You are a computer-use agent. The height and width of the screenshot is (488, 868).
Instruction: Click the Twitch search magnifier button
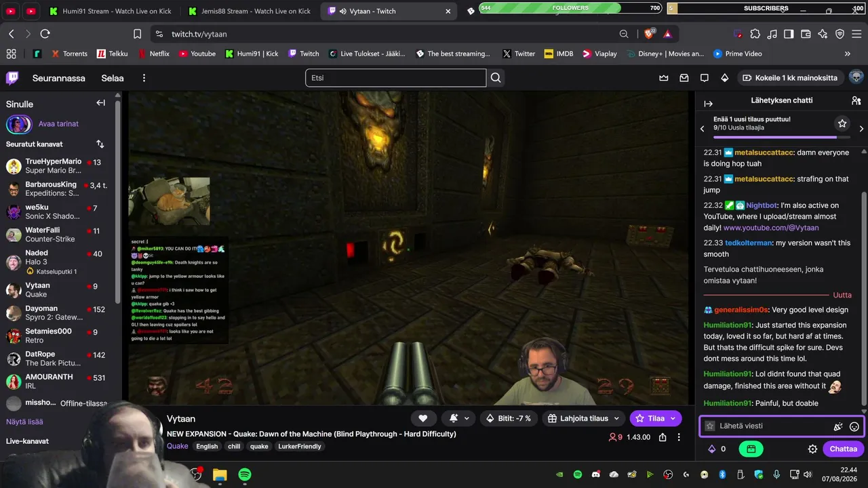tap(496, 78)
